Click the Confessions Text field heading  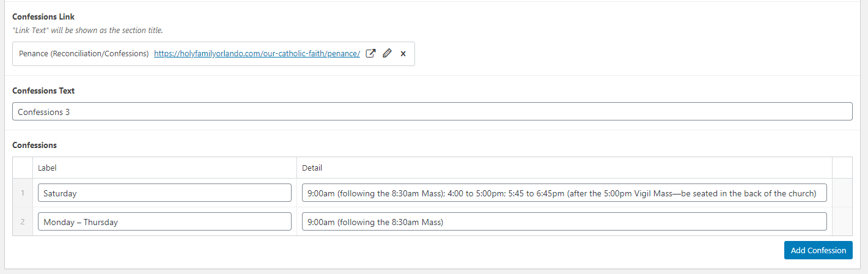[x=43, y=91]
